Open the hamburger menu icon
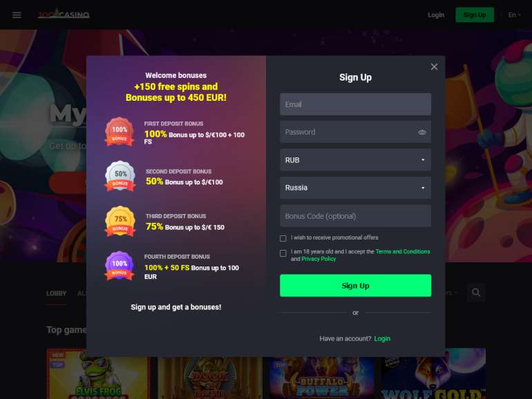Viewport: 532px width, 399px height. [17, 15]
